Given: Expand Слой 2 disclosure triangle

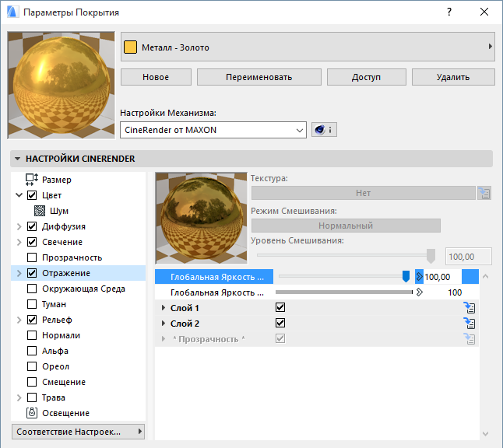Looking at the screenshot, I should 164,323.
